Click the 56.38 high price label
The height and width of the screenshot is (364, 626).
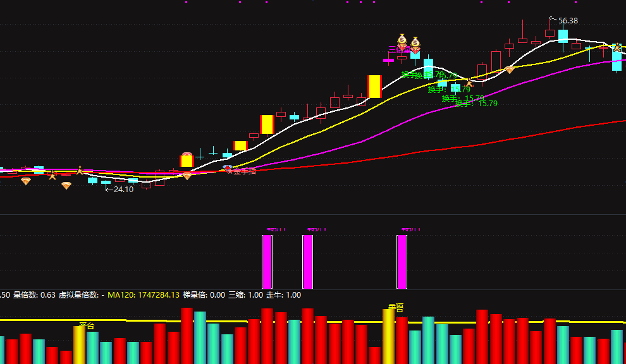568,21
